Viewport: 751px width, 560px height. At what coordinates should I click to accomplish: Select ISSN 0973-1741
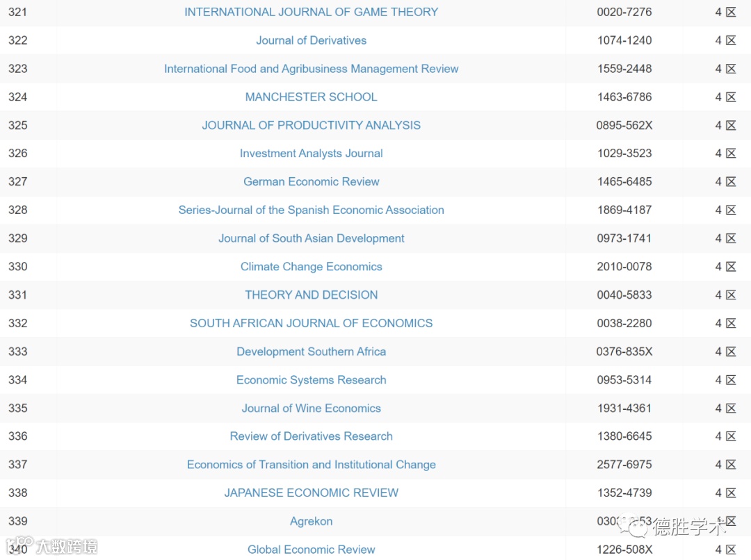(624, 238)
